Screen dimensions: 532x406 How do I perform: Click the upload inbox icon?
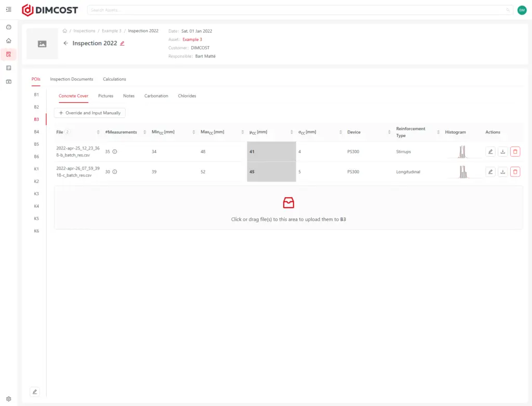288,203
